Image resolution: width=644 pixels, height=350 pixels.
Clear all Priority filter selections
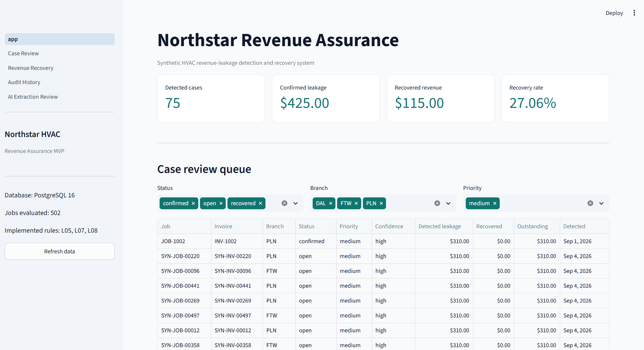[x=590, y=203]
